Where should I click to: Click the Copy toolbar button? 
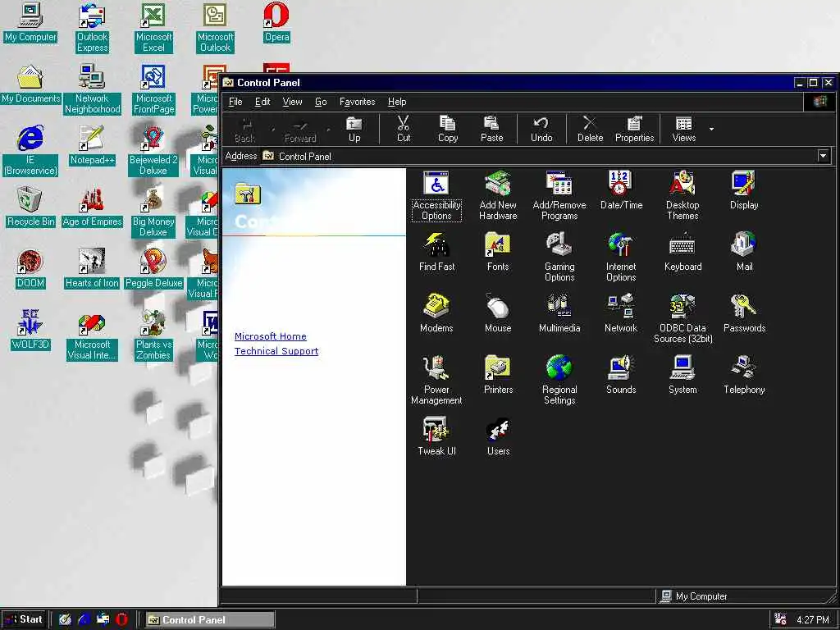(447, 129)
